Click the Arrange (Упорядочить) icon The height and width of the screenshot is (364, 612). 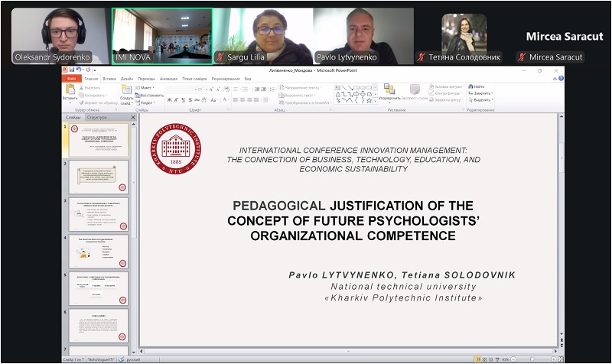[389, 93]
